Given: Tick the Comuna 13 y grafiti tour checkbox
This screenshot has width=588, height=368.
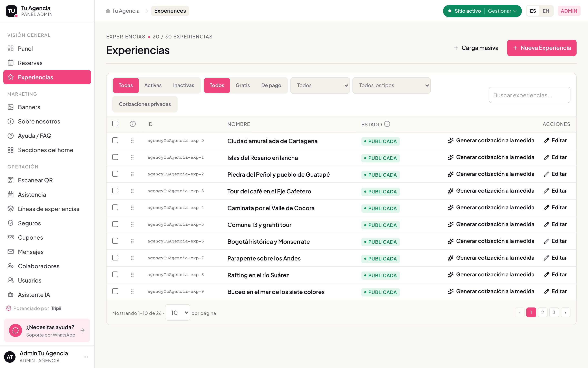Looking at the screenshot, I should (x=115, y=224).
